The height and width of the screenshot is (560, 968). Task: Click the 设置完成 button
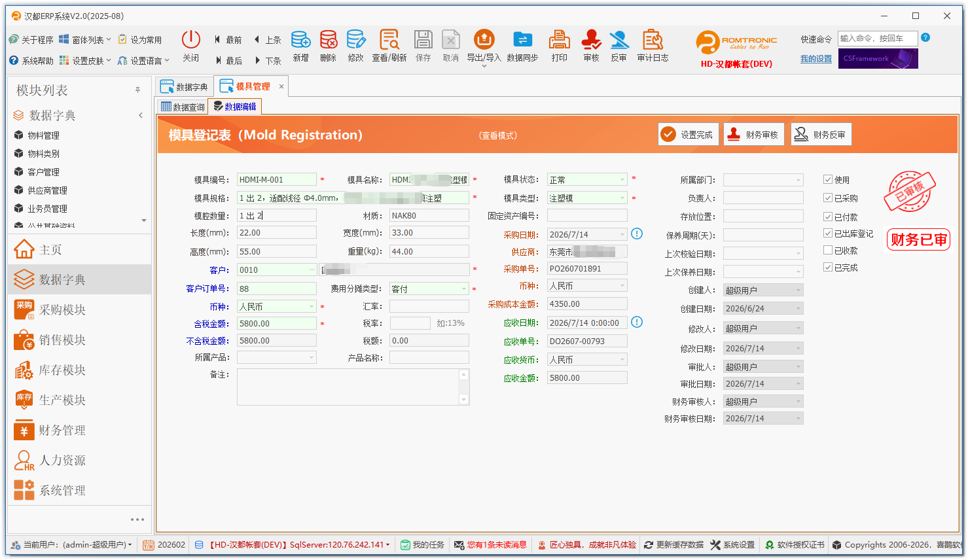(689, 134)
